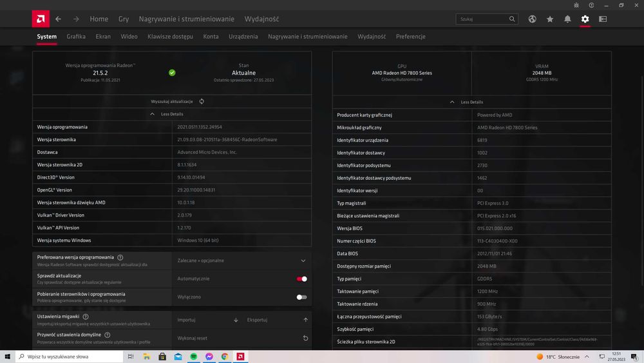Open notifications bell icon
Viewport: 644px width, 363px height.
[x=567, y=19]
